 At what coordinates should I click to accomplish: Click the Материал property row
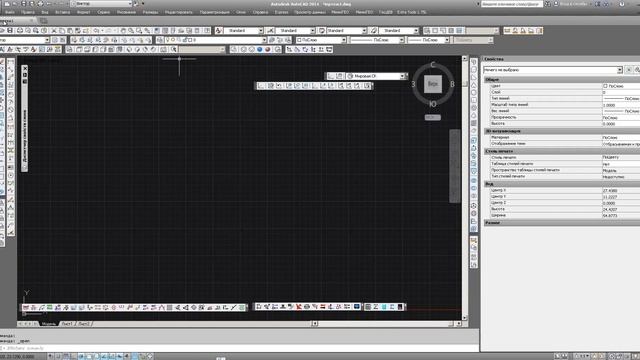tap(565, 138)
